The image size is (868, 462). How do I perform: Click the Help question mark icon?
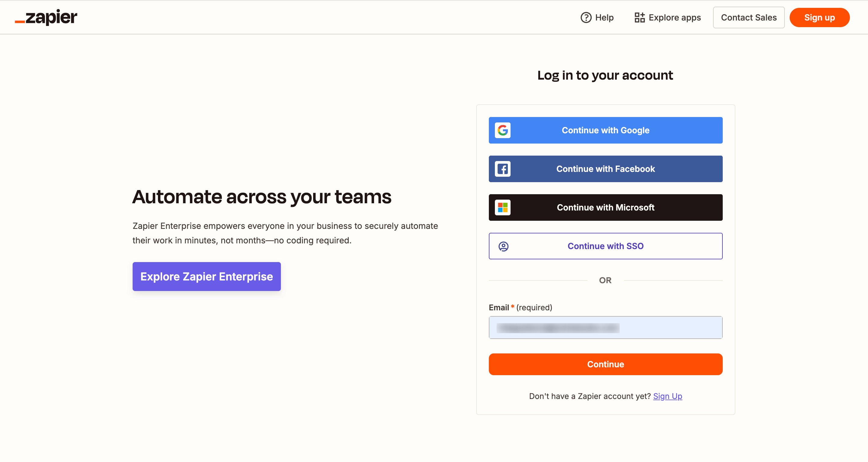point(586,17)
